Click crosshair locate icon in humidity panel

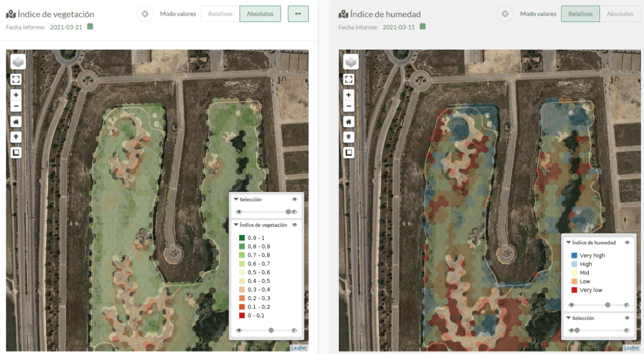pyautogui.click(x=505, y=14)
